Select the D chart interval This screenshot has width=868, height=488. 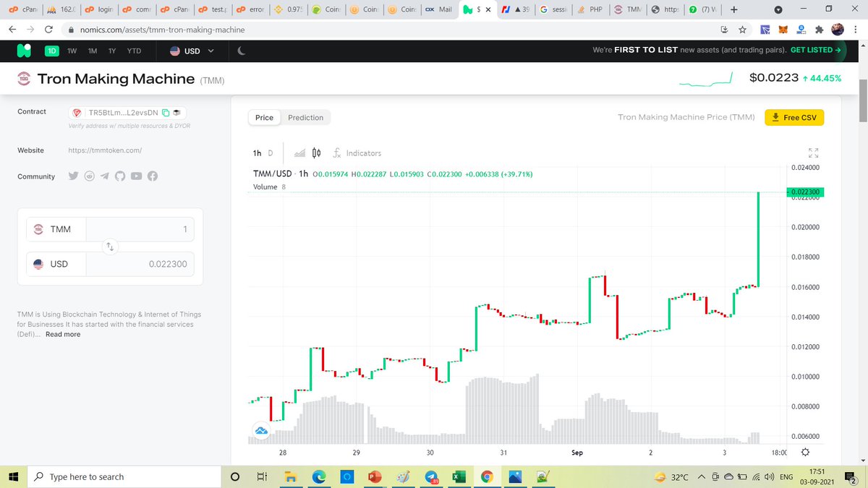(271, 153)
